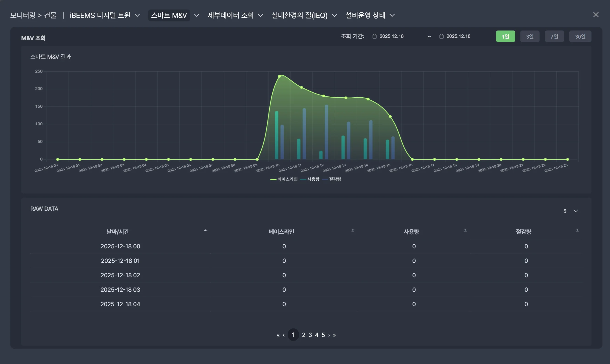Toggle 사용량 legend series
Viewport: 610px width, 364px height.
pos(310,179)
